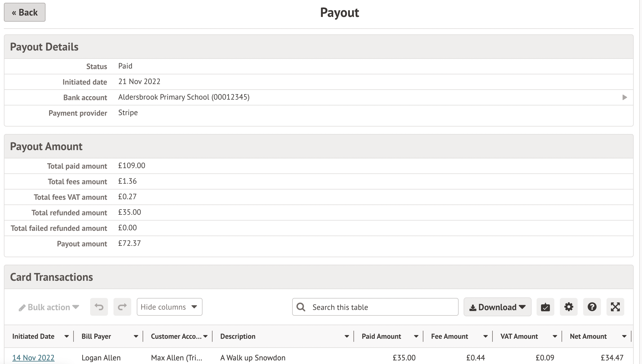Click the calendar checkmark icon in toolbar
The image size is (642, 364).
545,307
